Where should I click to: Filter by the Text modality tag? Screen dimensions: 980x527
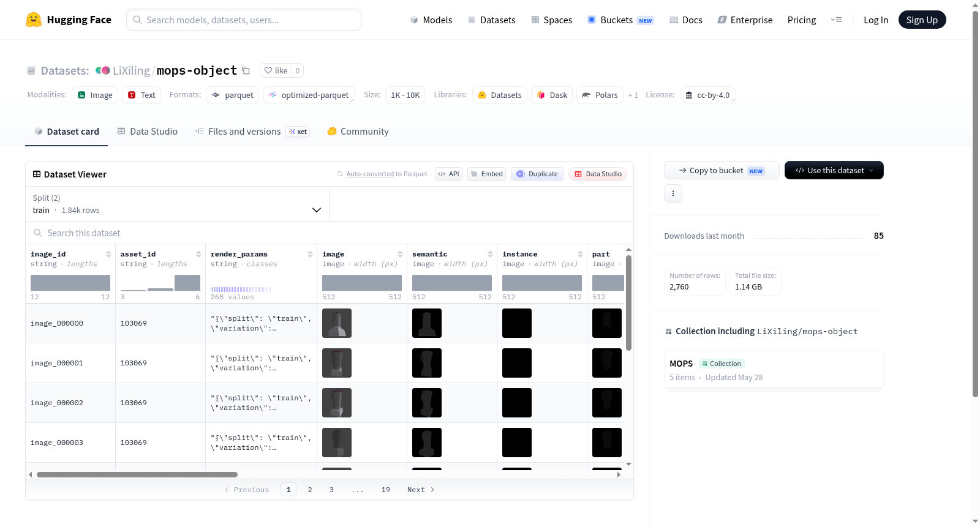click(x=141, y=95)
